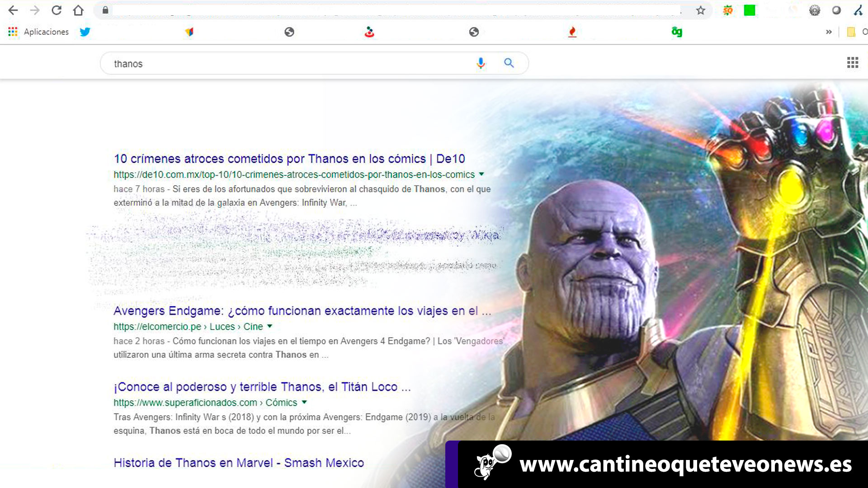868x488 pixels.
Task: Expand the elcomercio.pe result dropdown arrow
Action: point(270,326)
